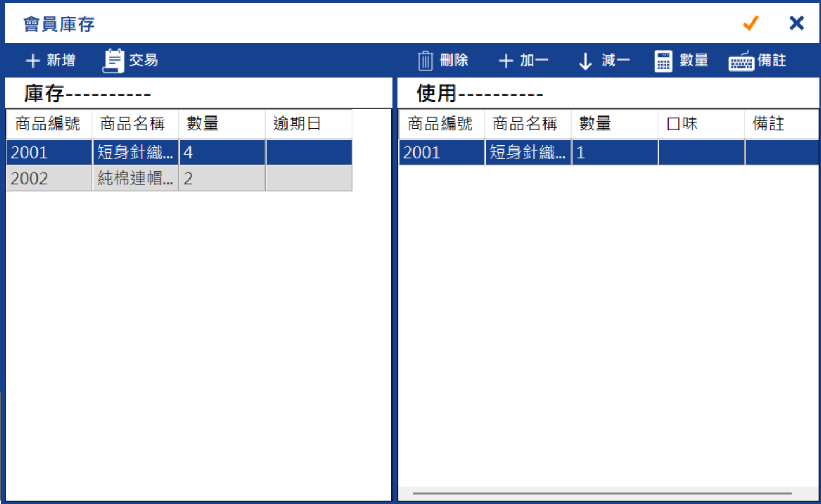This screenshot has height=504, width=821.
Task: Click 備註 column header in 使用 table
Action: (x=781, y=124)
